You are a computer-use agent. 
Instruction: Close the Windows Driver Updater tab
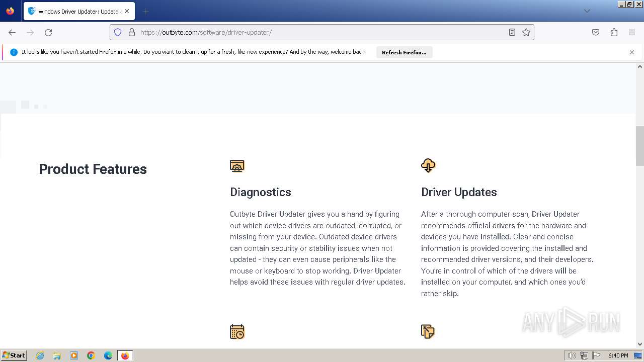point(126,11)
